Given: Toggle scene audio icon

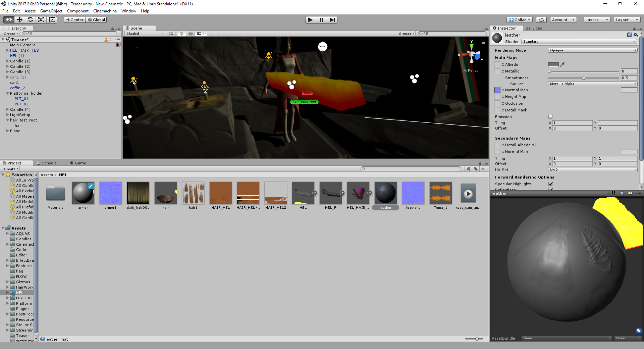Looking at the screenshot, I should 190,34.
